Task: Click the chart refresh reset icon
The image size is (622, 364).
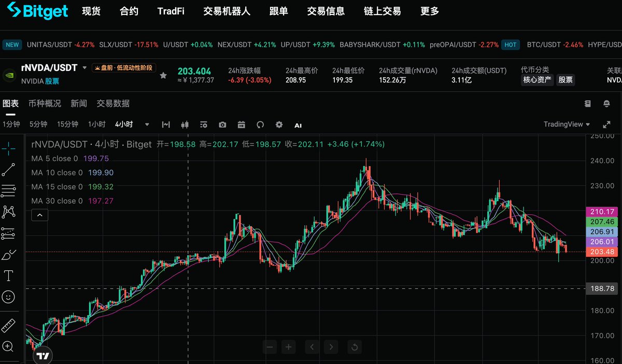Action: 260,125
